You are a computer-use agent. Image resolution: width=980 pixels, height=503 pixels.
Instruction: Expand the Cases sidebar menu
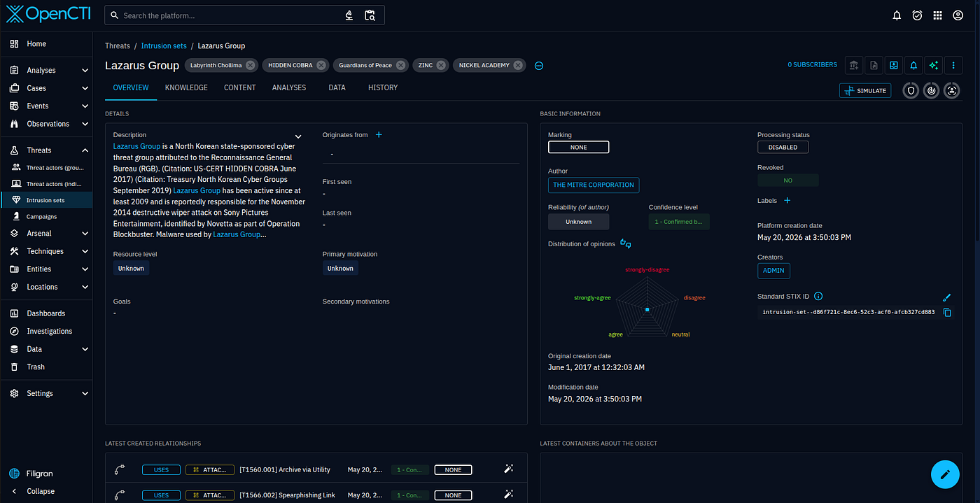[x=85, y=88]
